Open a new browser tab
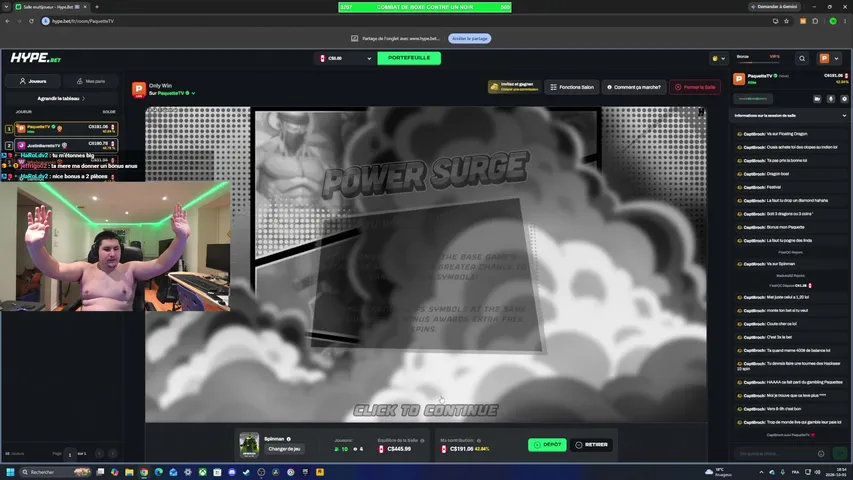The image size is (853, 480). point(97,7)
